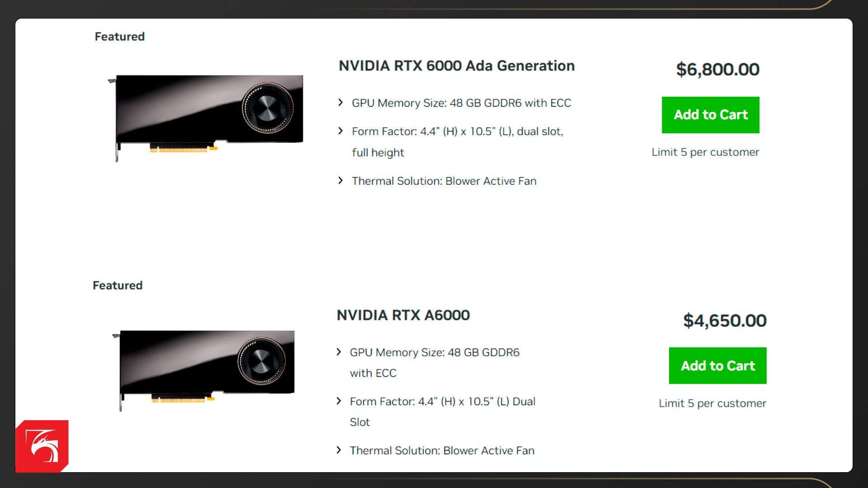Click Limit 5 per customer under $4,650.00 item
Viewport: 868px width, 488px height.
click(712, 404)
